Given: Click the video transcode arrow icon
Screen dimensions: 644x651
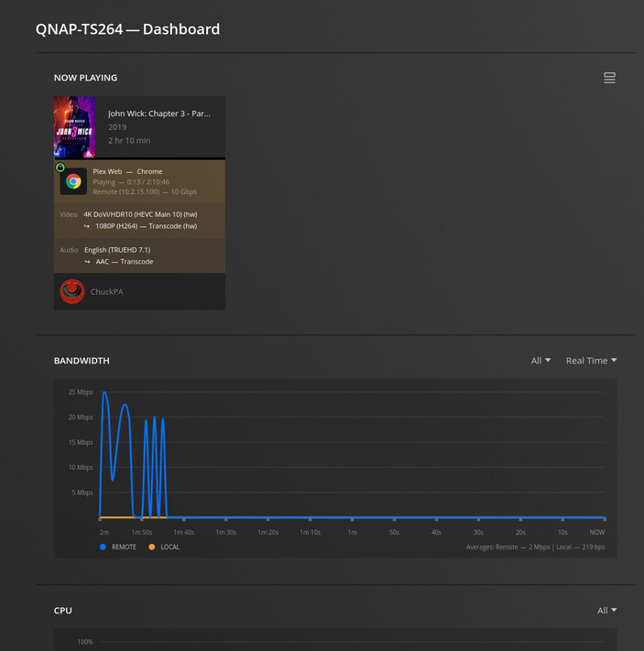Looking at the screenshot, I should pos(87,226).
